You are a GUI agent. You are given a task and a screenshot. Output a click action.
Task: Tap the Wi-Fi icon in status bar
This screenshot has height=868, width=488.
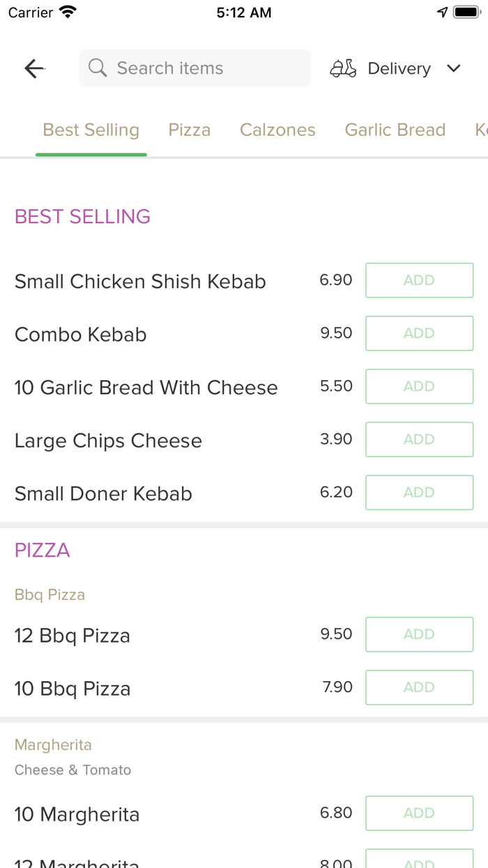(68, 11)
